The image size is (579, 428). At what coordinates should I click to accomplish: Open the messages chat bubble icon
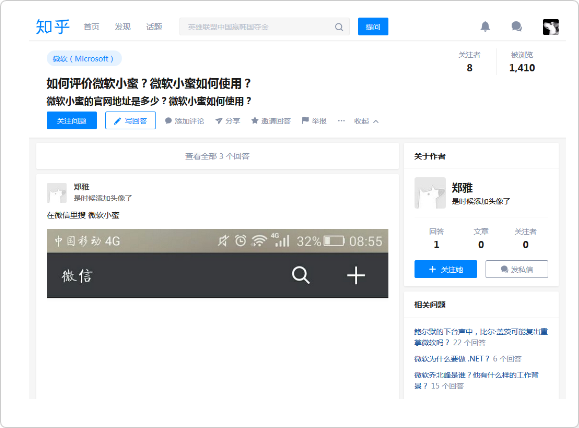[x=517, y=27]
